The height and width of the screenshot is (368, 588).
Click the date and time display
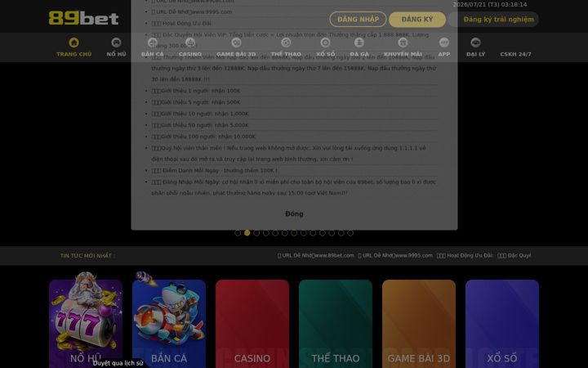[490, 5]
